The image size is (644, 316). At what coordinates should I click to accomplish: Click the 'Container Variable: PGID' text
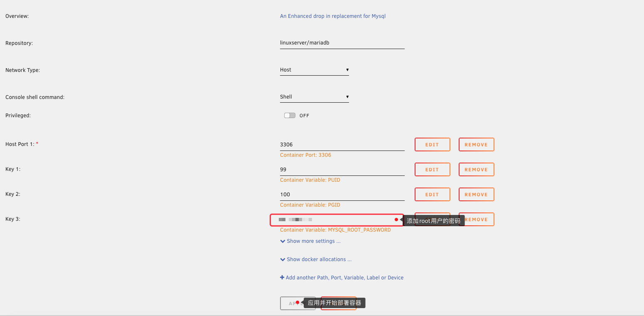(x=310, y=205)
